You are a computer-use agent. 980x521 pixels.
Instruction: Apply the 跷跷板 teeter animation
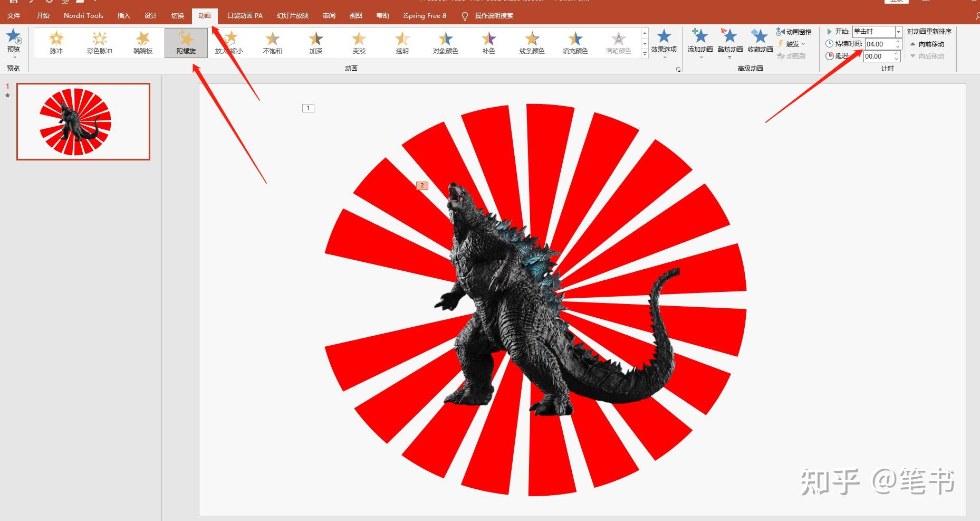(143, 43)
